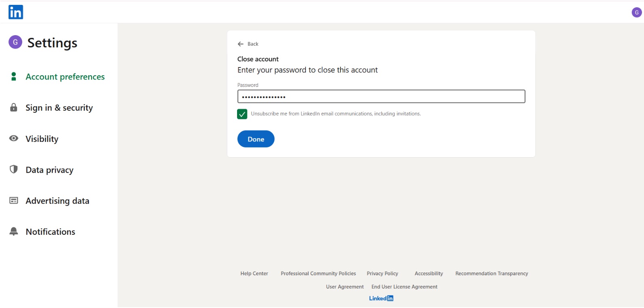Open profile avatar menu in top-right corner
This screenshot has width=644, height=308.
pyautogui.click(x=636, y=13)
